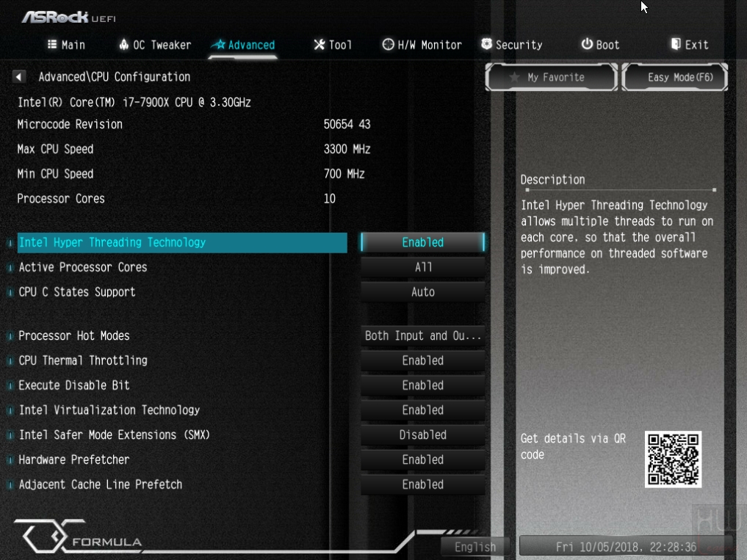
Task: Select the Advanced tab
Action: (243, 45)
